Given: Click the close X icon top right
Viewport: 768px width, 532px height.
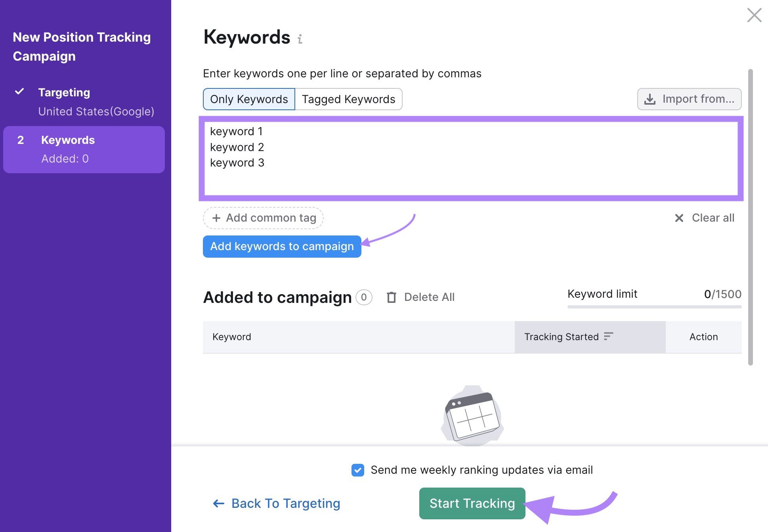Looking at the screenshot, I should (x=753, y=15).
